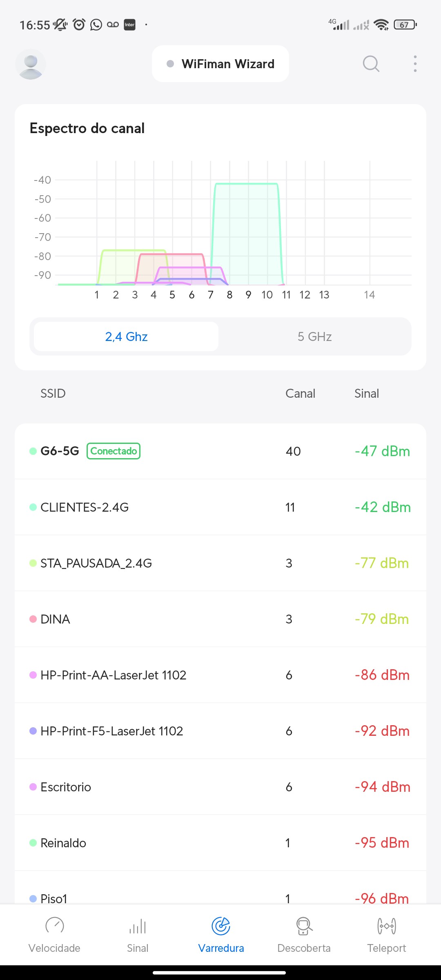Sort the list by Canal column
The height and width of the screenshot is (980, 441).
coord(300,393)
